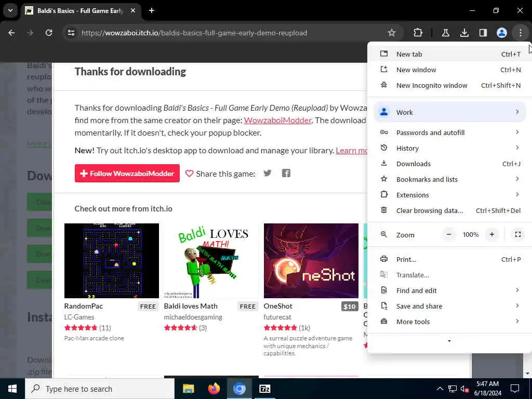Close the Chrome three-dot menu

coord(520,33)
